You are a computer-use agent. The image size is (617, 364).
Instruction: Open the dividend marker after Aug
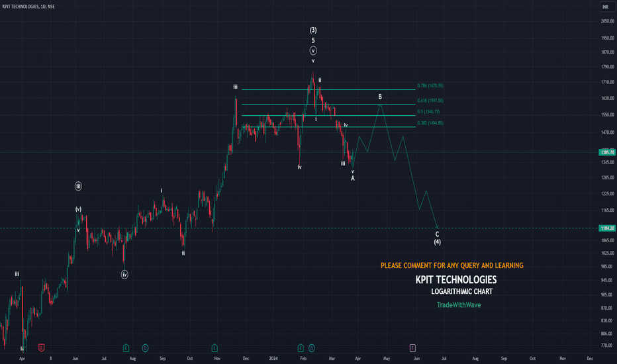click(x=145, y=348)
